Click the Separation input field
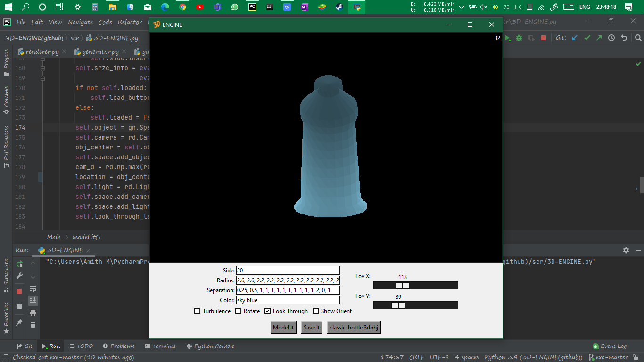The width and height of the screenshot is (644, 362). pos(288,290)
